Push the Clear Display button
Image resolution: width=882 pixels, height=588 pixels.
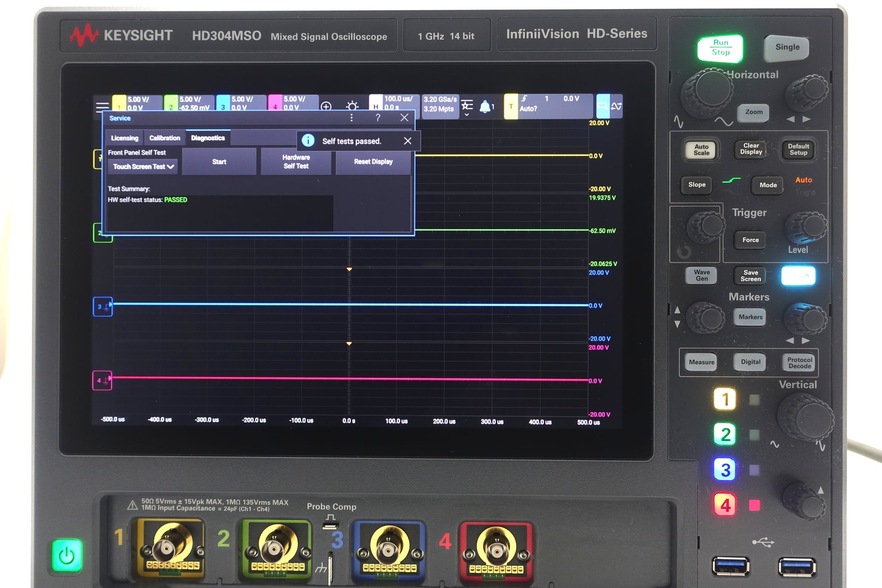(x=751, y=149)
